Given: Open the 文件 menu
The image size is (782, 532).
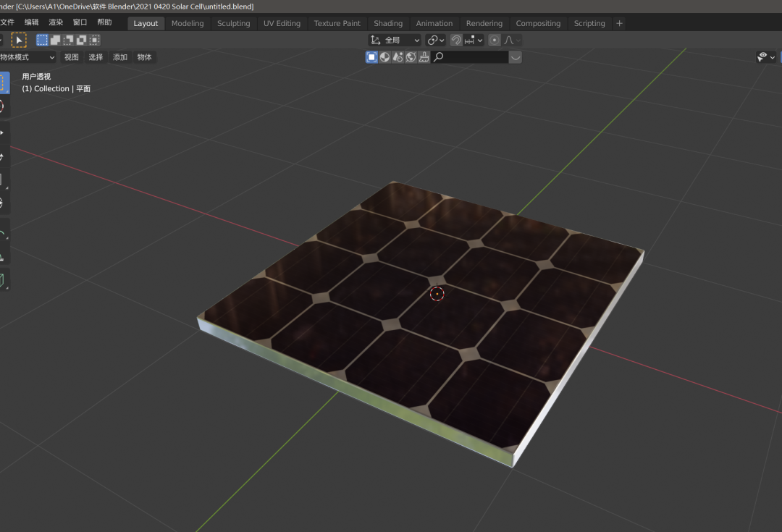Looking at the screenshot, I should point(7,22).
